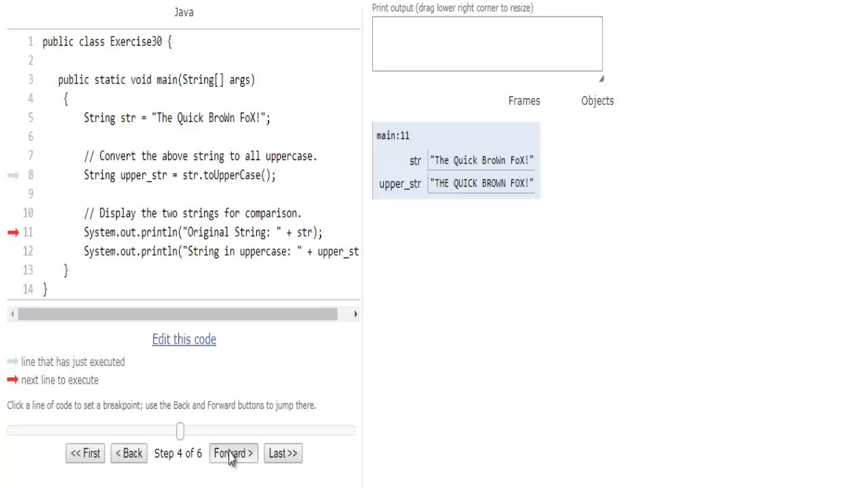Click the print output resize handle
Screen dimensions: 868x488
[x=601, y=79]
